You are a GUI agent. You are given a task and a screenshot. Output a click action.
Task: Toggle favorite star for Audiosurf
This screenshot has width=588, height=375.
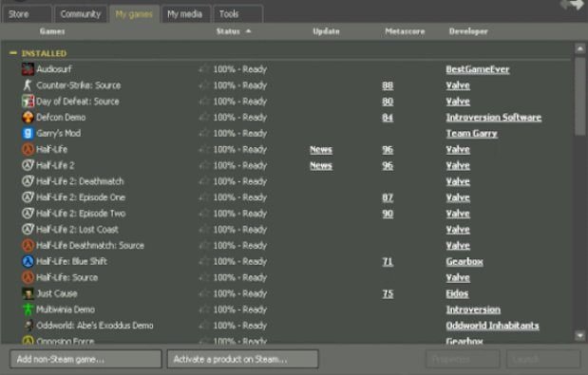click(204, 69)
